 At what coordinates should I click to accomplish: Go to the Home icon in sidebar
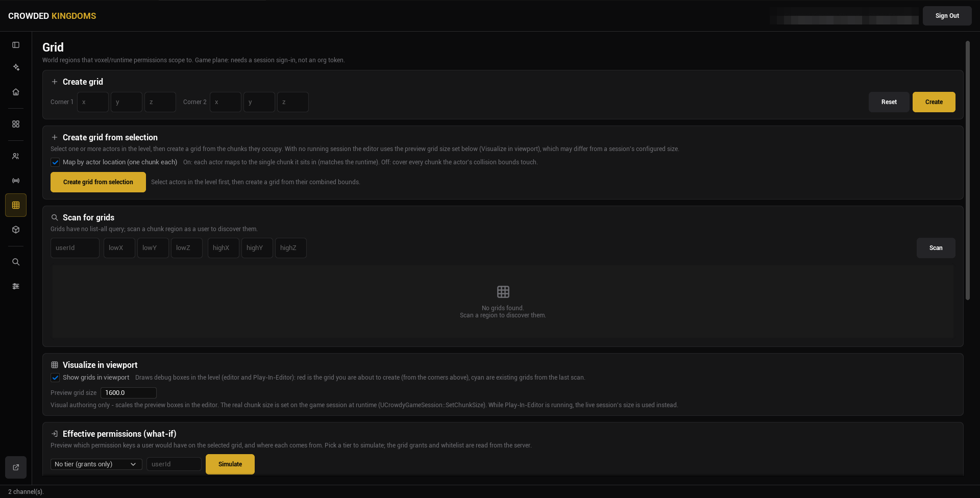(x=16, y=92)
